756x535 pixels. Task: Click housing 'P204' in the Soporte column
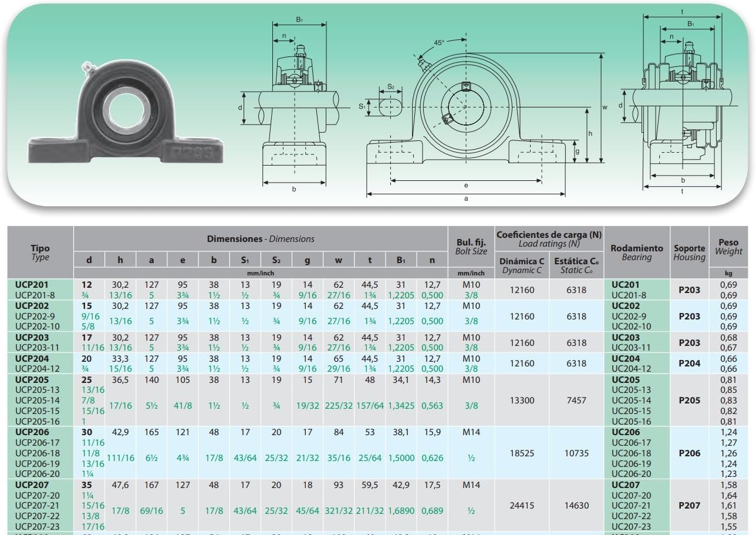690,364
